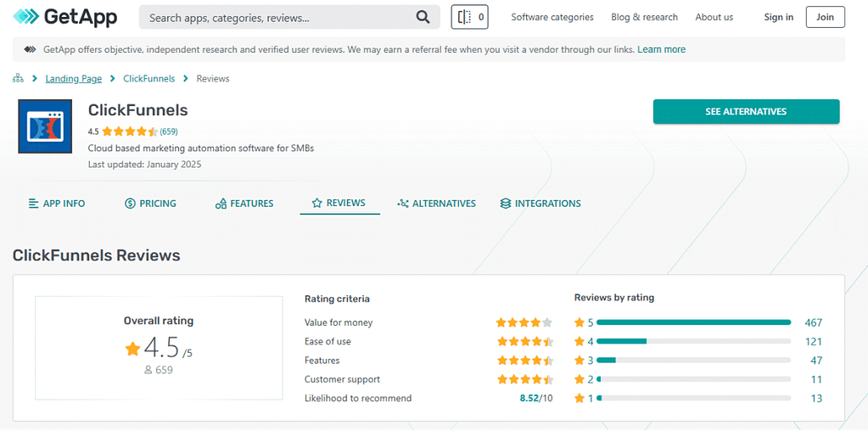Open Software categories menu

pyautogui.click(x=552, y=17)
